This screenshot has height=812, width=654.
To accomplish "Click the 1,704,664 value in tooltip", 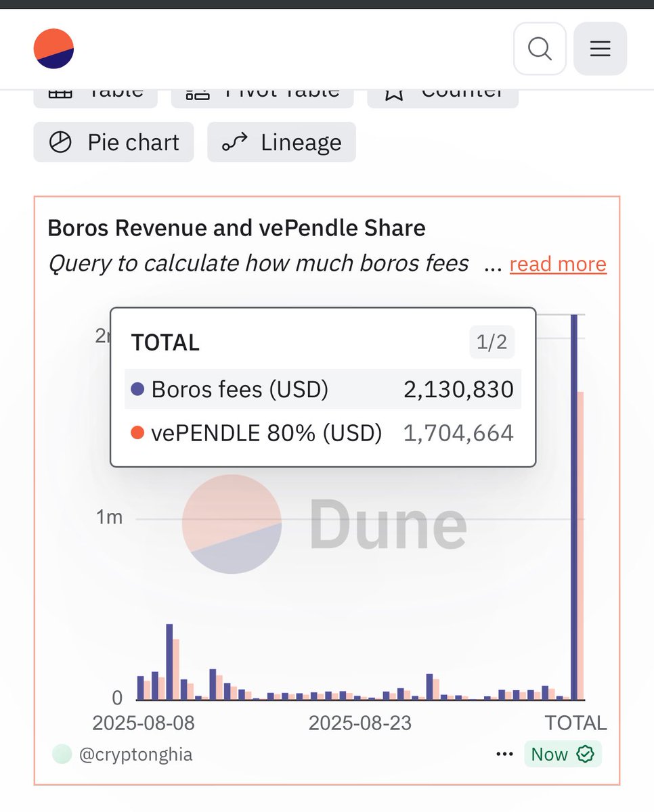I will 458,432.
